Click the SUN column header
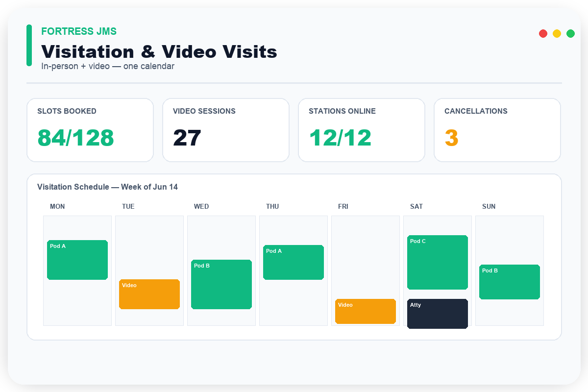Image resolution: width=588 pixels, height=392 pixels. 489,206
